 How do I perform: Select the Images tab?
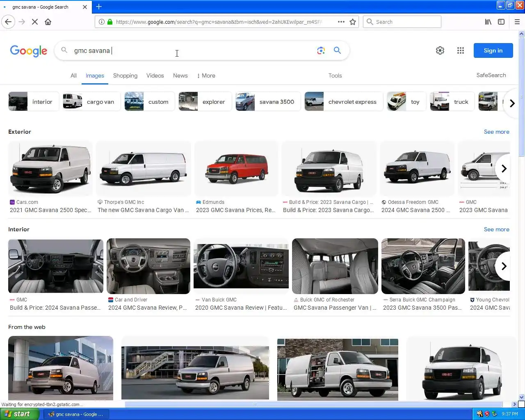[95, 75]
